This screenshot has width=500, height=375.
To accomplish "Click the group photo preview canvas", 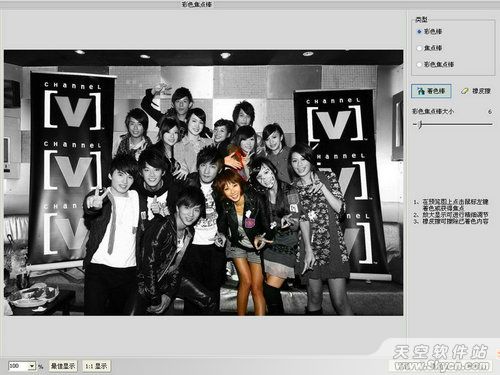I will (x=203, y=183).
